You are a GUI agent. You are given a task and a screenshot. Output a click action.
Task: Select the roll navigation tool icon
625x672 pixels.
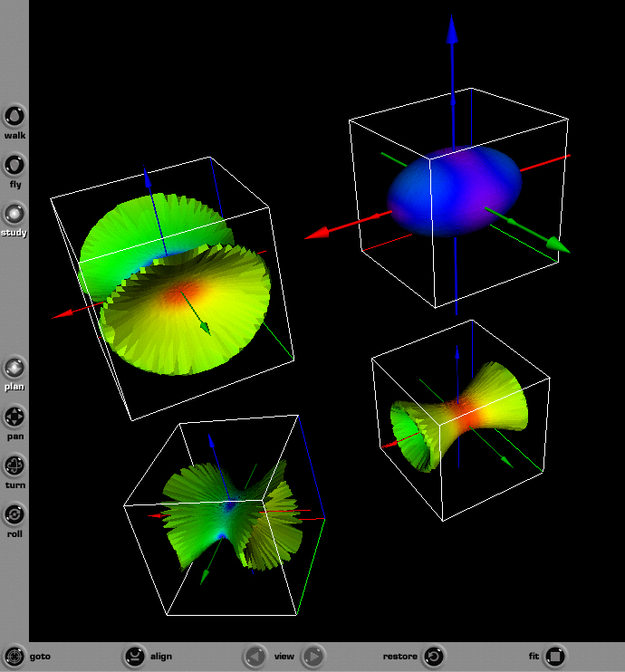tap(14, 514)
